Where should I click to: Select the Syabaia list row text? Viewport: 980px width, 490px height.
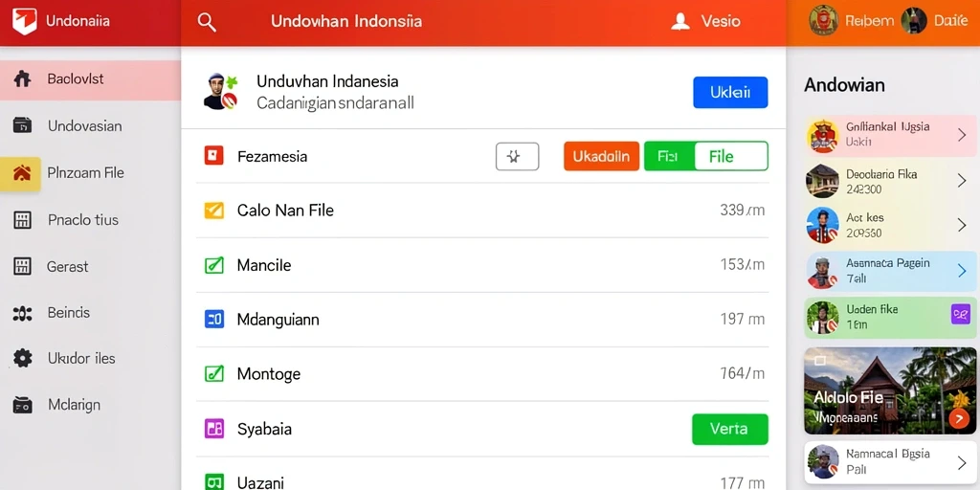(x=264, y=430)
